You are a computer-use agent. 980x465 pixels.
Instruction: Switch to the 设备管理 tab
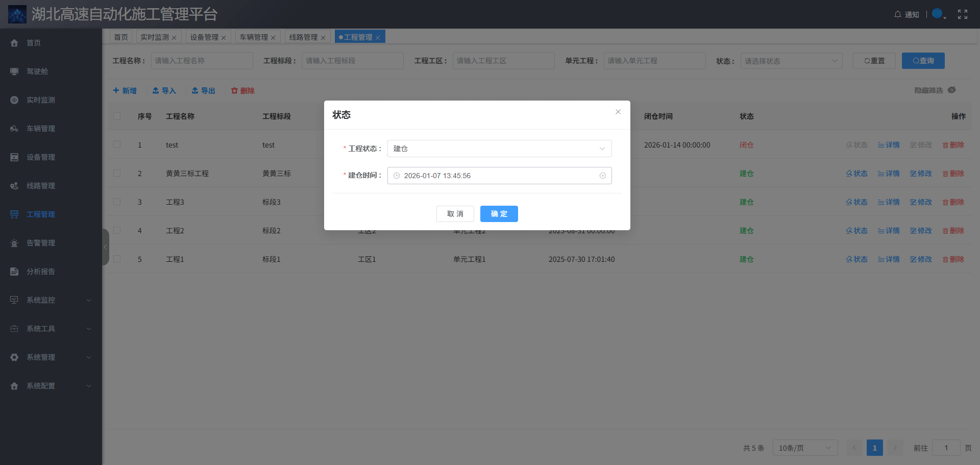coord(204,36)
